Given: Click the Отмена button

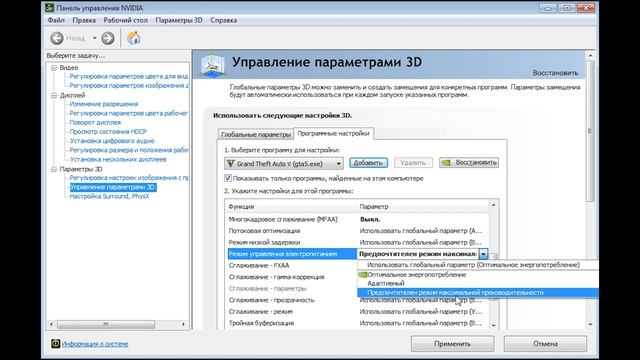Looking at the screenshot, I should pos(545,344).
